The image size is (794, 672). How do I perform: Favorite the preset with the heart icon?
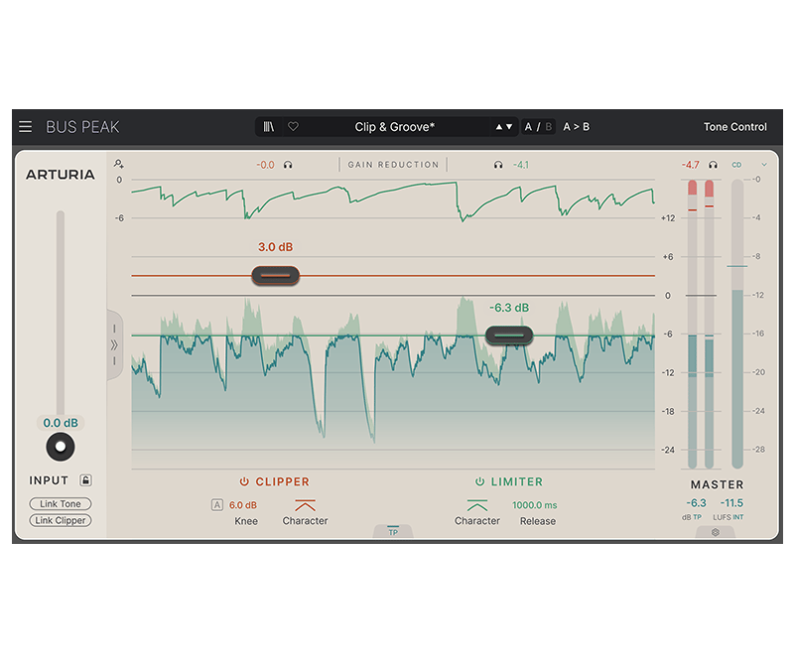click(x=293, y=127)
